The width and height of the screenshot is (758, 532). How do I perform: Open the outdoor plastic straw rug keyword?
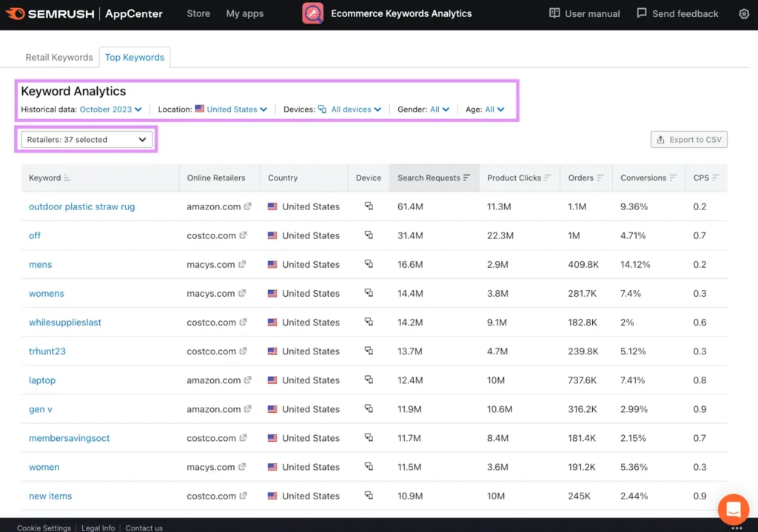[81, 207]
